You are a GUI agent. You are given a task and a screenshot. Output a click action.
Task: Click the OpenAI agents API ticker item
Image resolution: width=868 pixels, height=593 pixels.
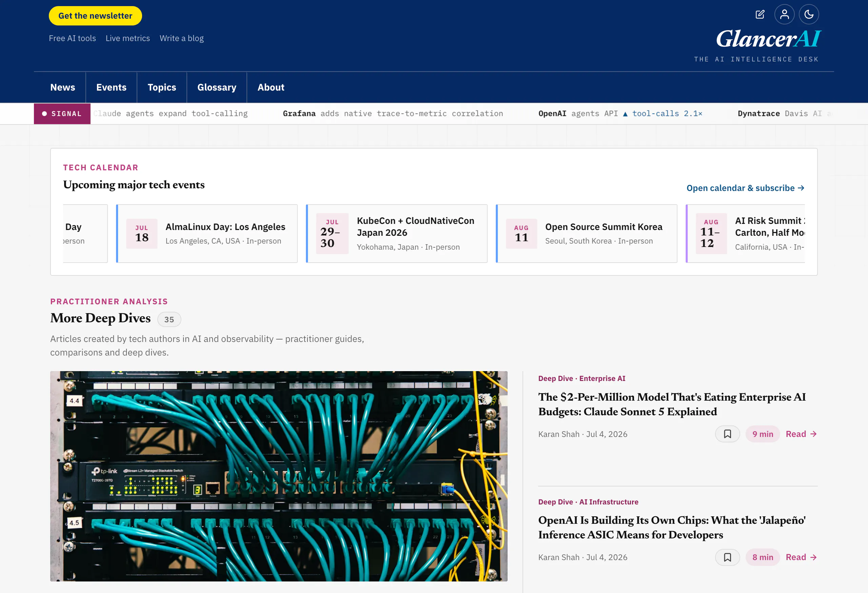click(x=620, y=114)
